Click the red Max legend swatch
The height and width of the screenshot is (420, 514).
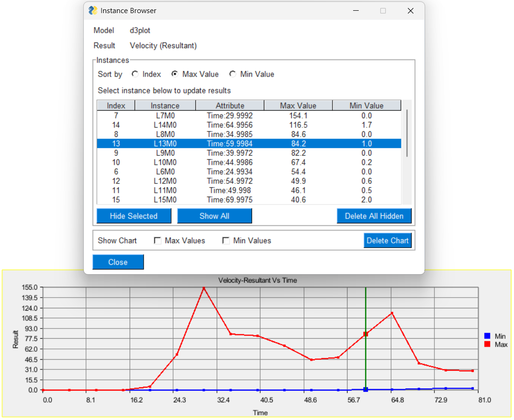click(x=487, y=344)
